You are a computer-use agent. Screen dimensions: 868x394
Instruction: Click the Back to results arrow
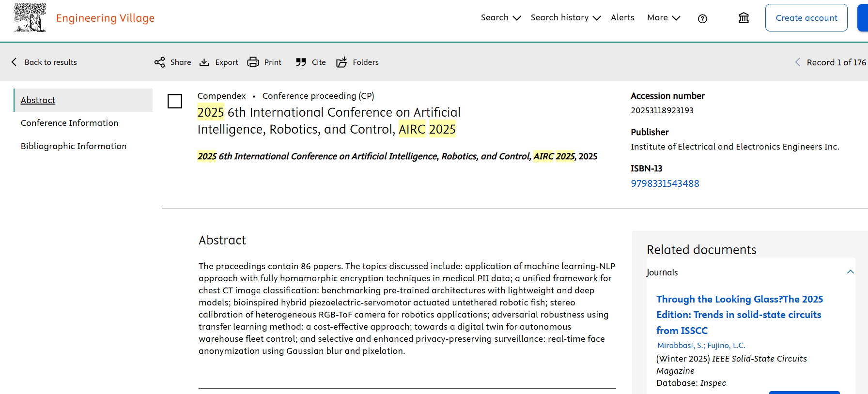click(x=14, y=62)
